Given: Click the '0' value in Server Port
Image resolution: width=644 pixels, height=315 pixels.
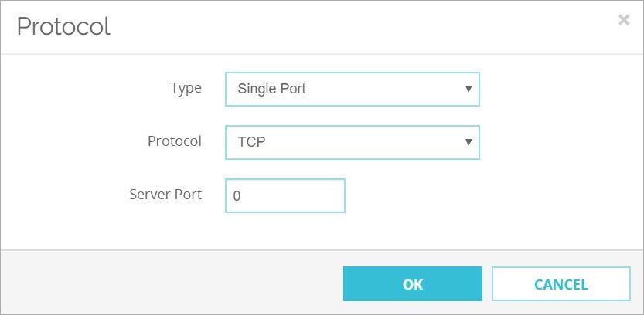Looking at the screenshot, I should click(237, 196).
